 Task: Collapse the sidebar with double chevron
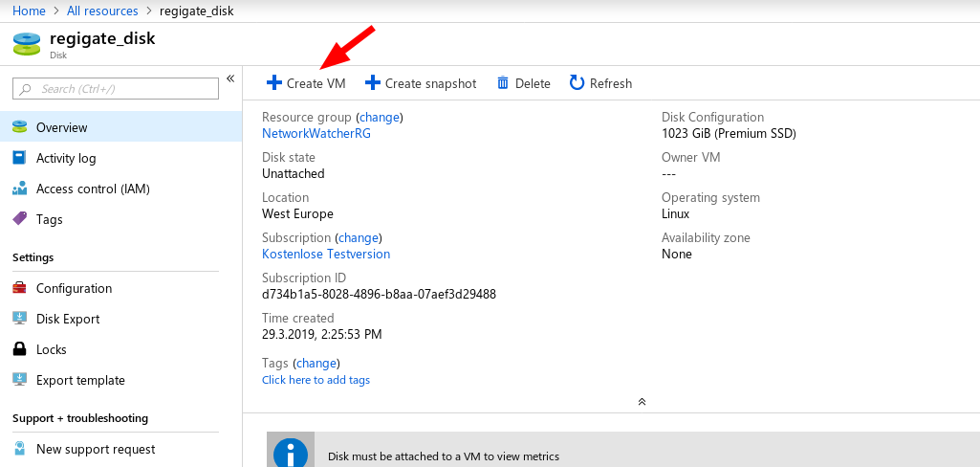click(230, 78)
